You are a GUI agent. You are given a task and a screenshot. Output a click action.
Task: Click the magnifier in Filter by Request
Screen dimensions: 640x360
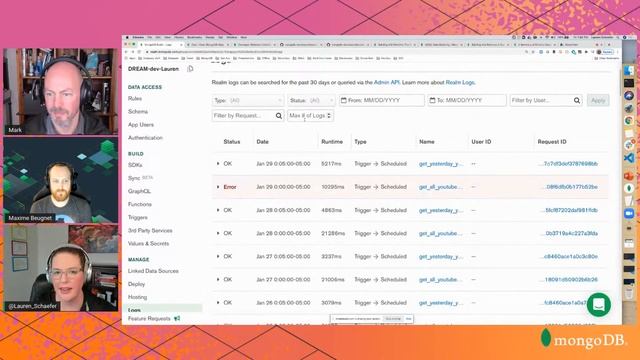[278, 116]
